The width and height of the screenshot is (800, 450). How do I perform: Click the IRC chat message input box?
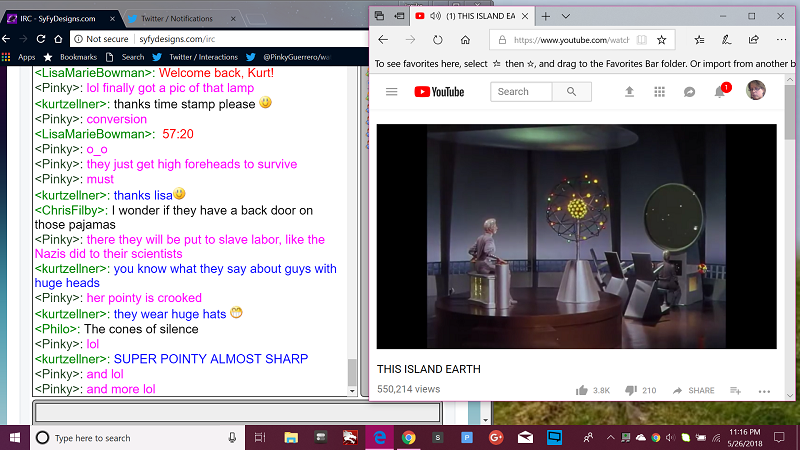237,412
